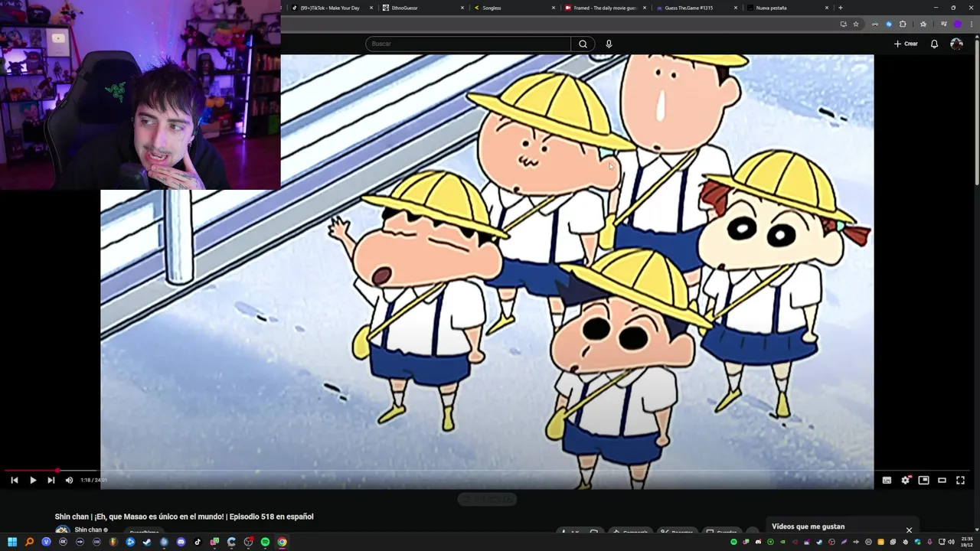The image size is (980, 551).
Task: Close the Videos que me gustan panel
Action: pos(909,530)
